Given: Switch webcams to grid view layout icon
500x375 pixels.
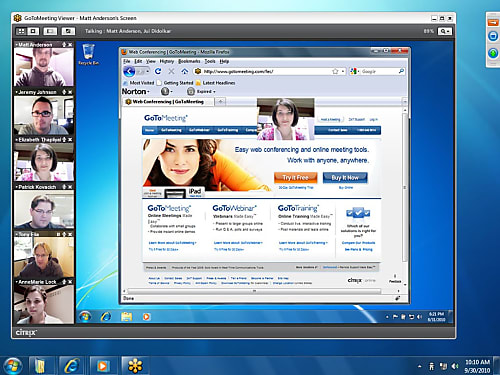Looking at the screenshot, I should pyautogui.click(x=21, y=31).
